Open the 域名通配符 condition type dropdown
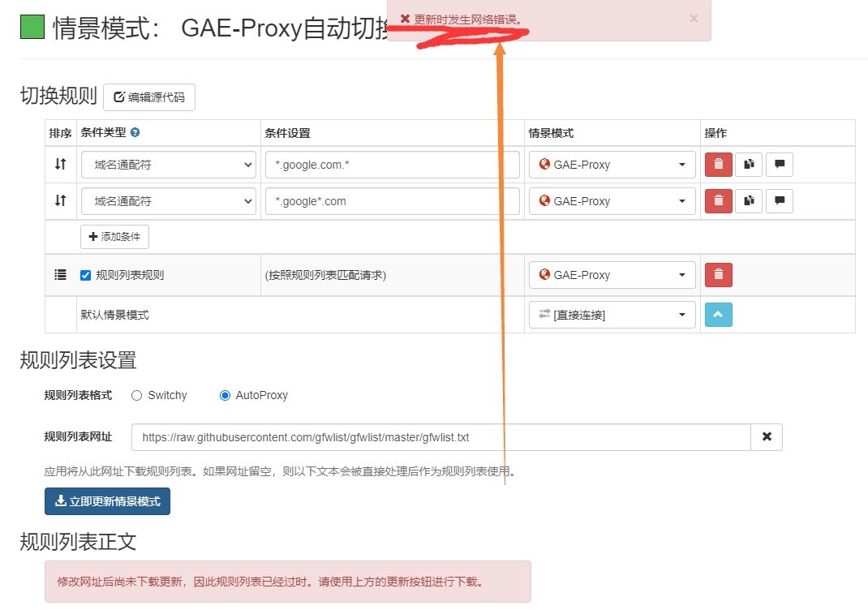This screenshot has width=868, height=610. tap(168, 164)
